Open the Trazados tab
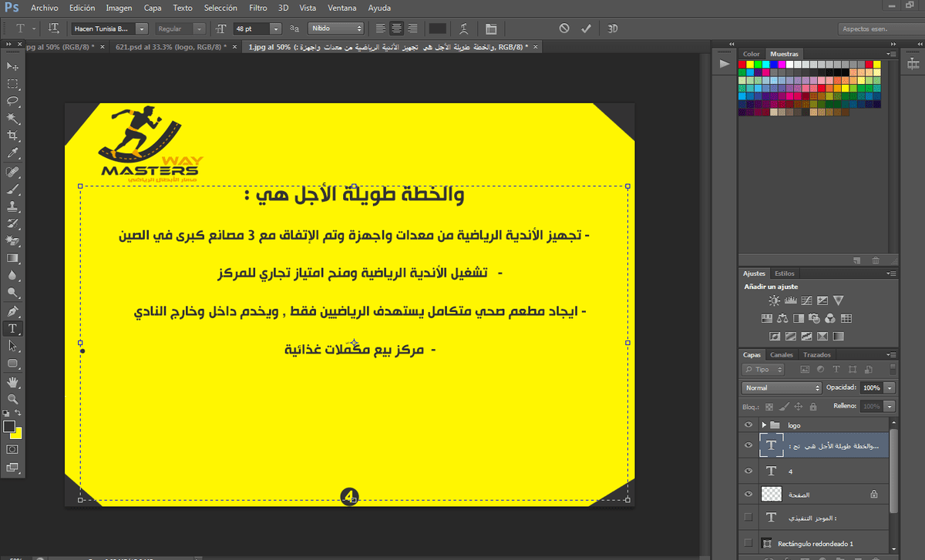Viewport: 925px width, 560px height. (816, 355)
